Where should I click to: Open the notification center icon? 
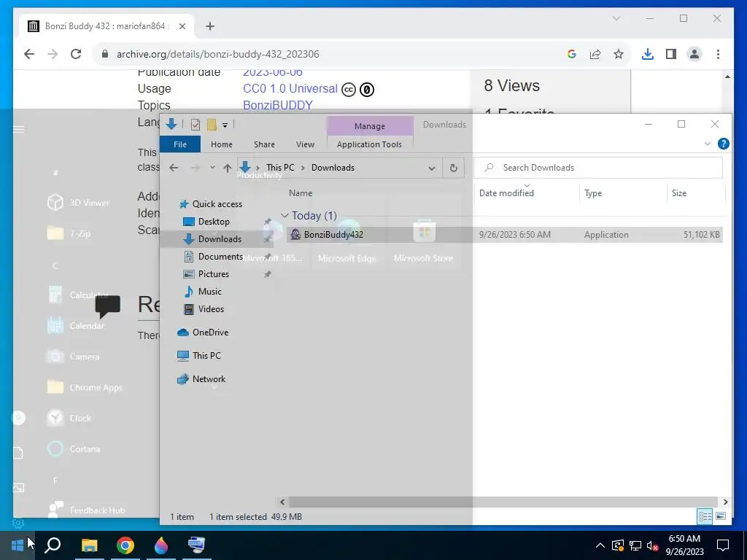(x=723, y=545)
